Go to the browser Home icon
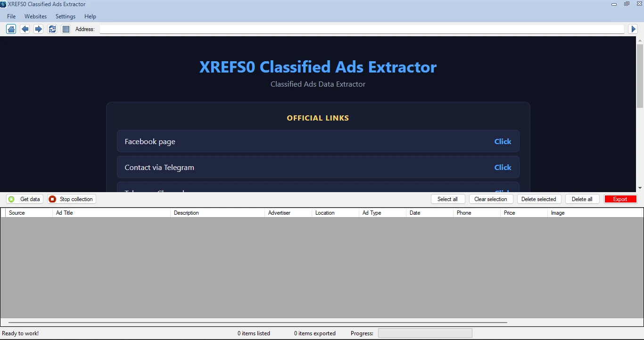The height and width of the screenshot is (340, 644). pos(11,29)
